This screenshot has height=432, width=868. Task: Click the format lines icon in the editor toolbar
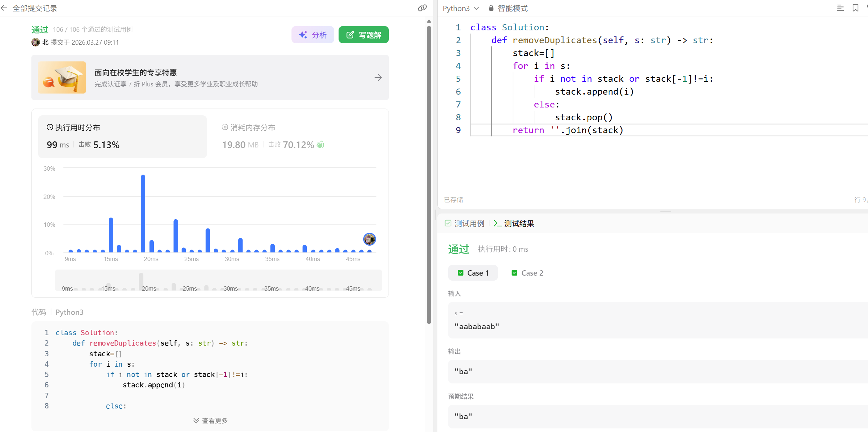(840, 8)
